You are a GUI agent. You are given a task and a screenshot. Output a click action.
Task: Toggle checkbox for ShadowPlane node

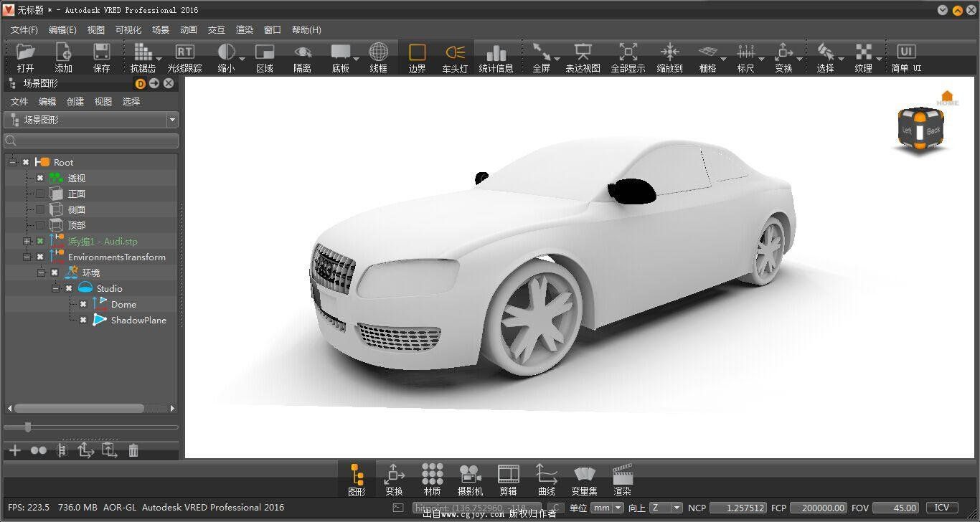click(83, 320)
